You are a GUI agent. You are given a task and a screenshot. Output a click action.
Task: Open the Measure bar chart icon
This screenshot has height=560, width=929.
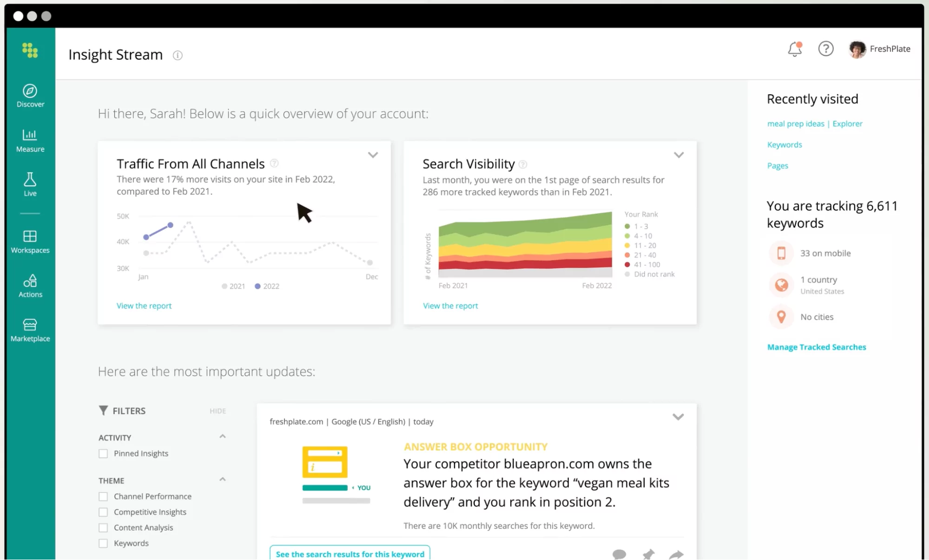click(30, 135)
